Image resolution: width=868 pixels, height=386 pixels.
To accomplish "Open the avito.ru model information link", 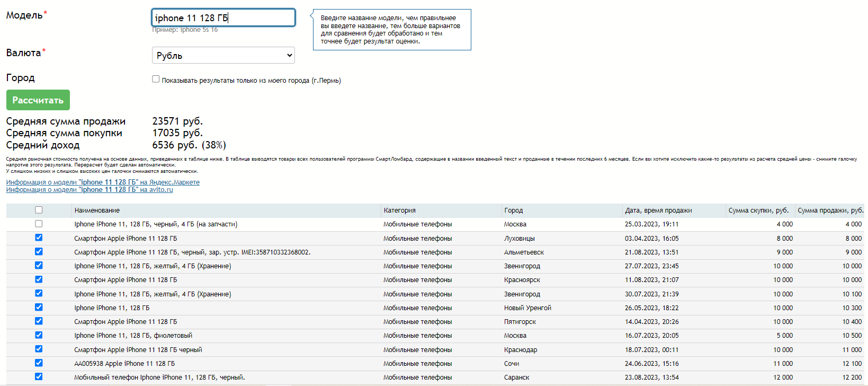I will coord(90,189).
